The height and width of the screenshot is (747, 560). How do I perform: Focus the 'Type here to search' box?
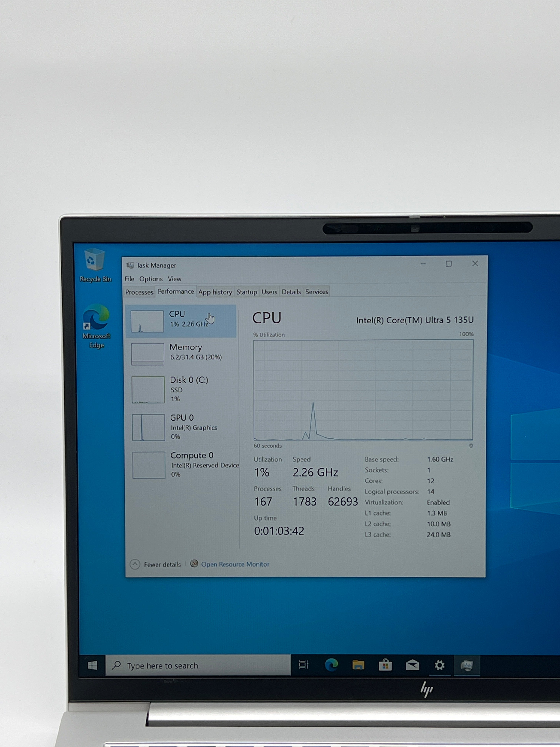click(198, 665)
